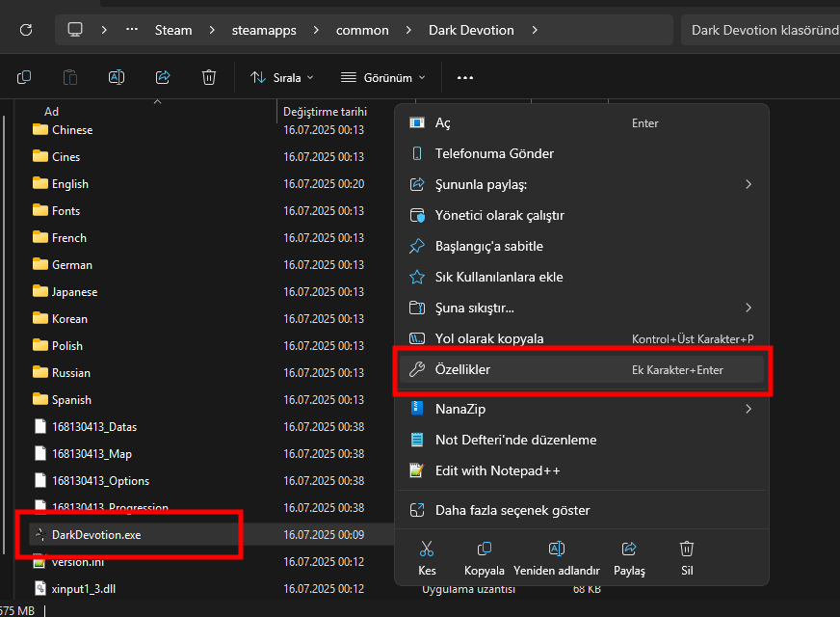
Task: Click the Refresh icon in address bar
Action: 26,30
